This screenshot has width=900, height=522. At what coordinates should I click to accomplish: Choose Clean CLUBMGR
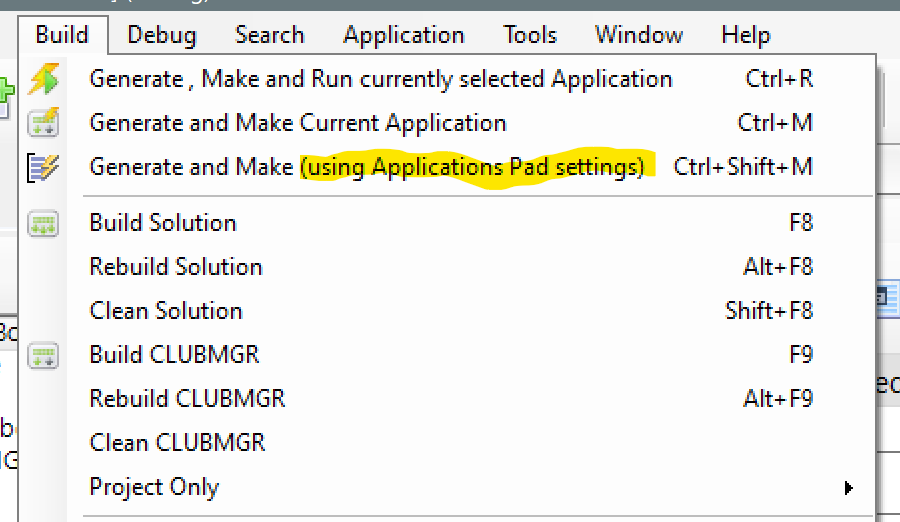click(x=177, y=443)
